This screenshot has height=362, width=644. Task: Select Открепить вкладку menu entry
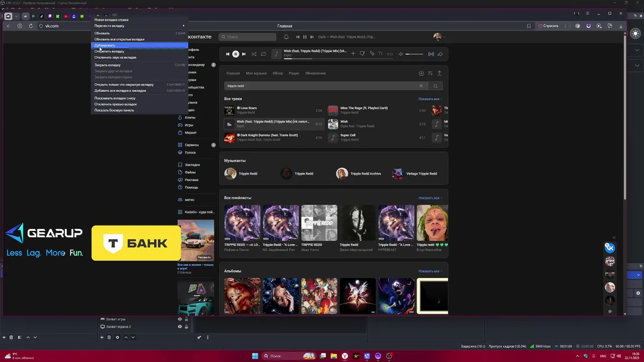(139, 51)
